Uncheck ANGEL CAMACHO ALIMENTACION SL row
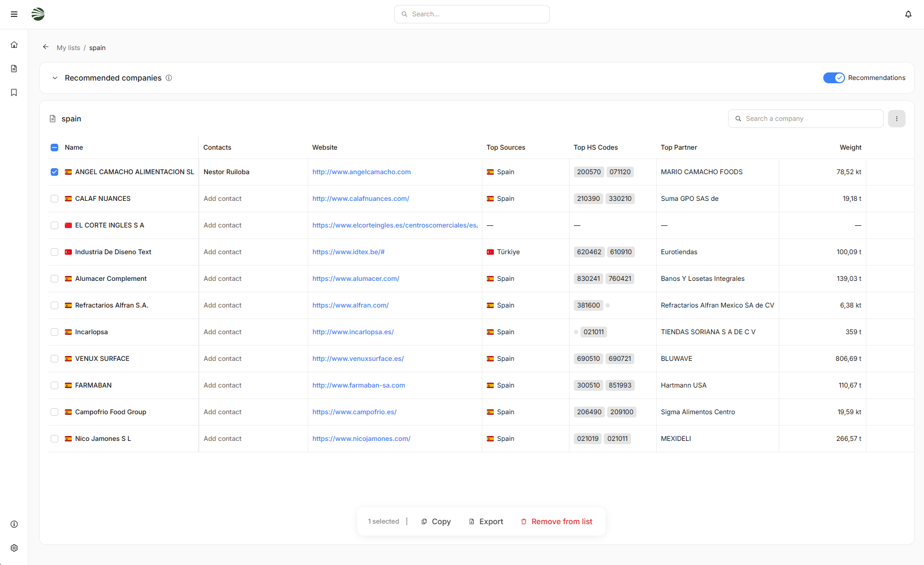The image size is (924, 565). click(x=54, y=172)
